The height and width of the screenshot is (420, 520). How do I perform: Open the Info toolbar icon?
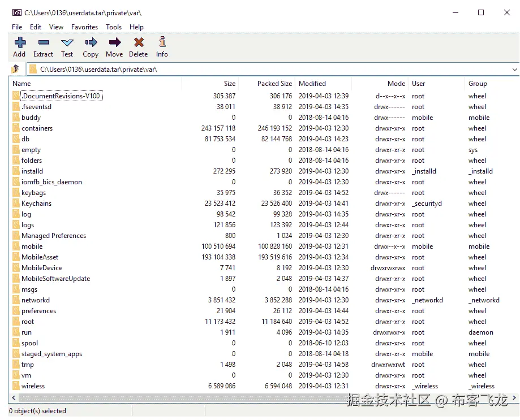[x=162, y=42]
